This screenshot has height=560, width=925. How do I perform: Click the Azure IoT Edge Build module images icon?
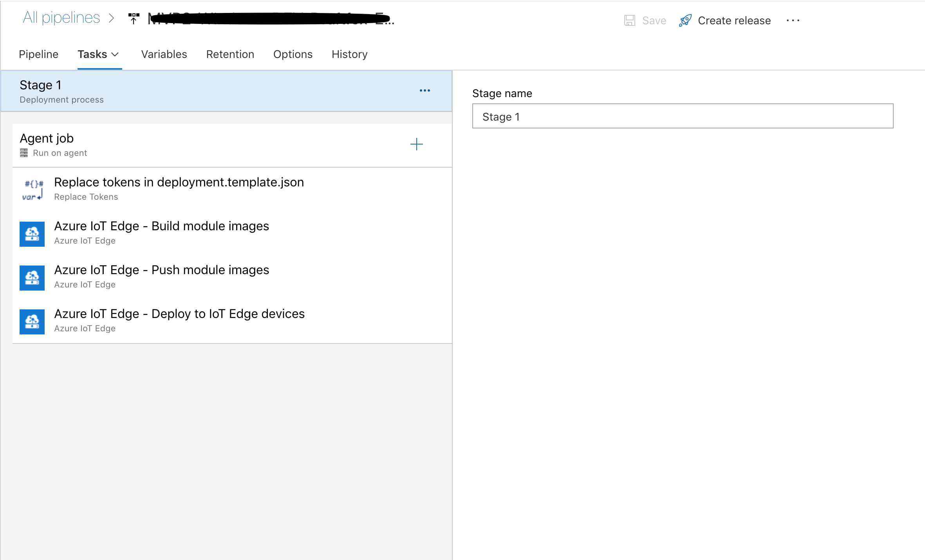[x=32, y=234]
